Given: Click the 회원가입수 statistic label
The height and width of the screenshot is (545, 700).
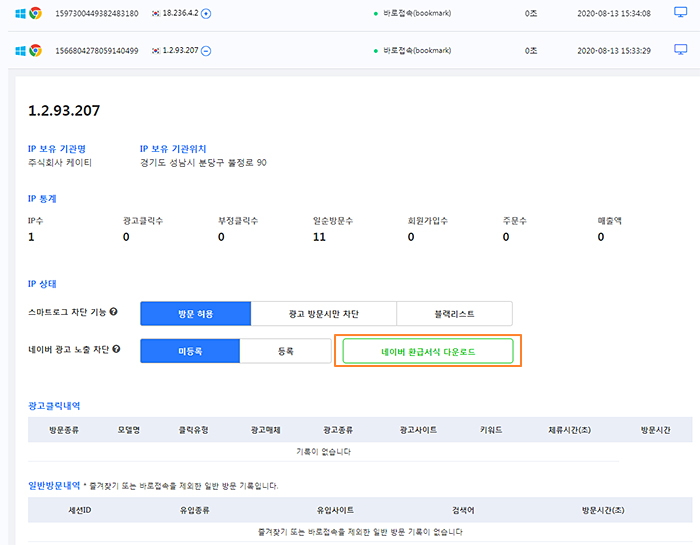Looking at the screenshot, I should coord(428,220).
